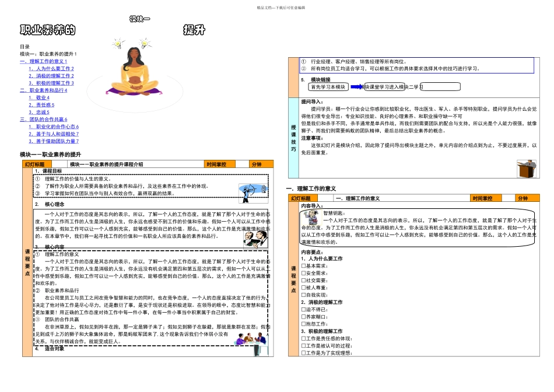This screenshot has width=554, height=392.
Task: Click 幻灯标题 header cell in right lower table
Action: (x=303, y=198)
